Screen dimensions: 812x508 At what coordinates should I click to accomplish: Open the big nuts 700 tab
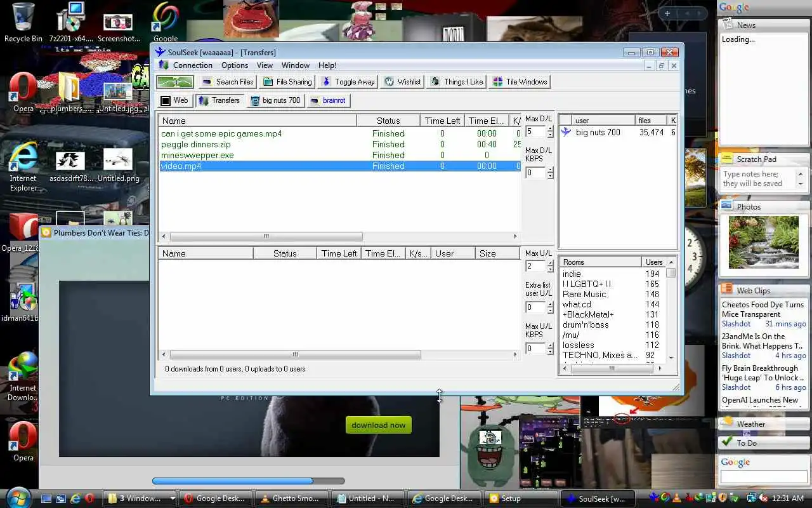click(275, 100)
